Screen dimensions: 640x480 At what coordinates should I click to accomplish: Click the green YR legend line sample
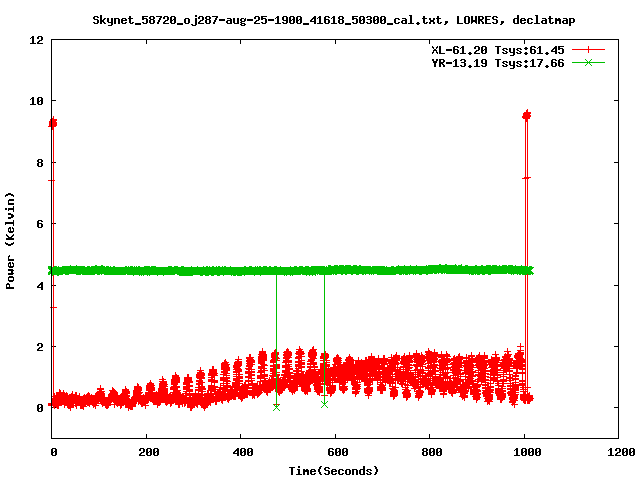point(588,62)
